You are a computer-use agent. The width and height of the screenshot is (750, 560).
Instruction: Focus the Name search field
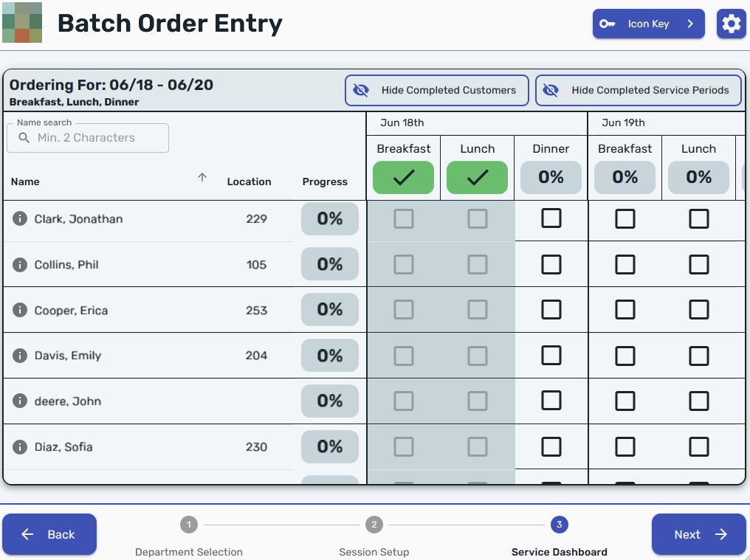pos(88,138)
